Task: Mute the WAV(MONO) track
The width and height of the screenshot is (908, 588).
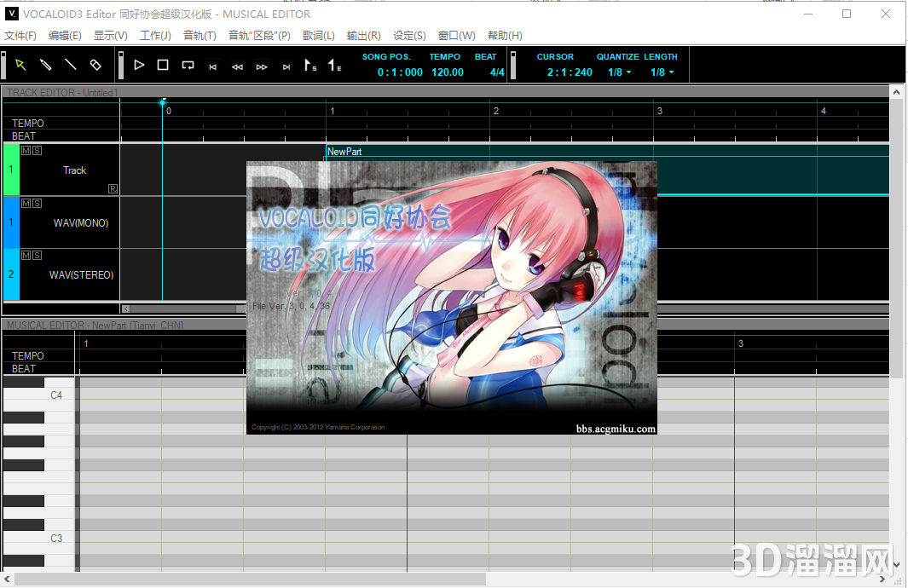Action: click(x=25, y=203)
